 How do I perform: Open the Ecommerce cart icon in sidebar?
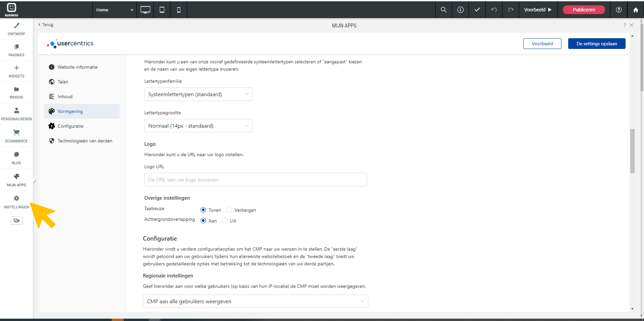16,136
